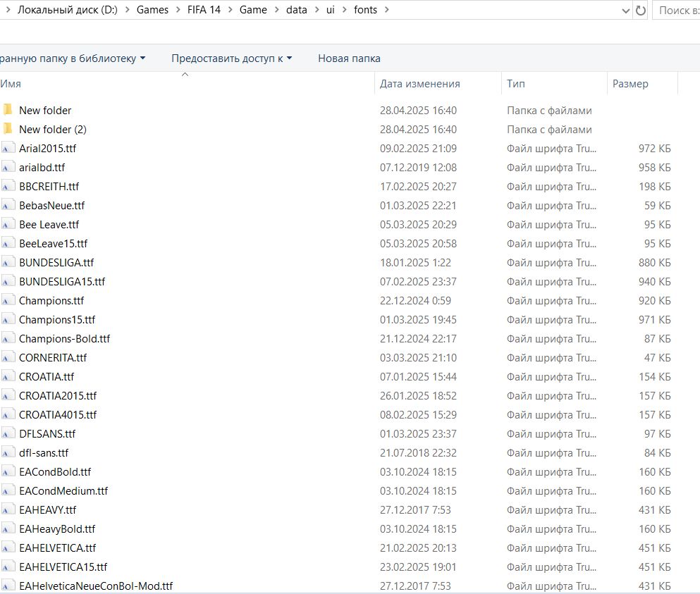This screenshot has width=700, height=594.
Task: Click the 87 КБ size value
Action: 657,339
